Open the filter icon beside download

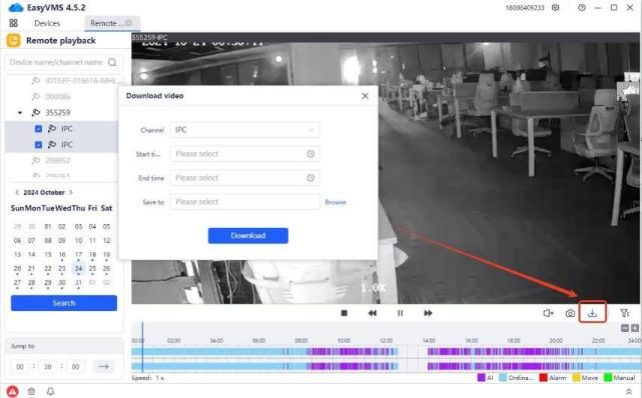(624, 313)
